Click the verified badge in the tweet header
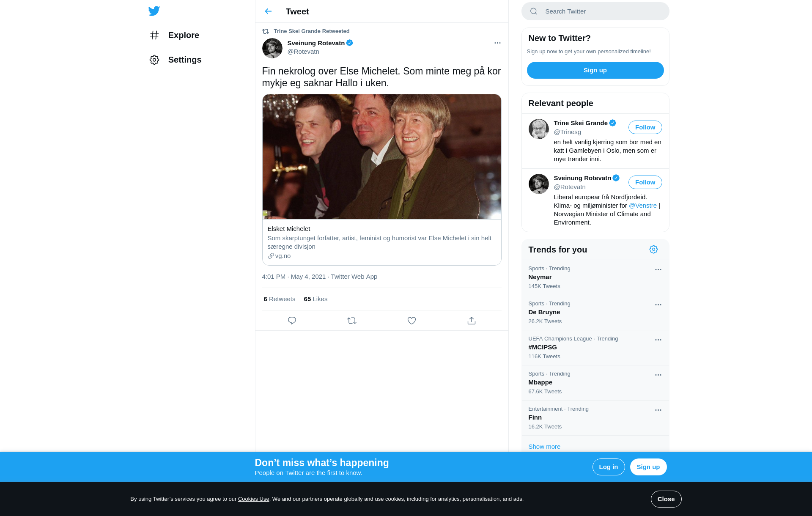The width and height of the screenshot is (812, 516). (350, 43)
